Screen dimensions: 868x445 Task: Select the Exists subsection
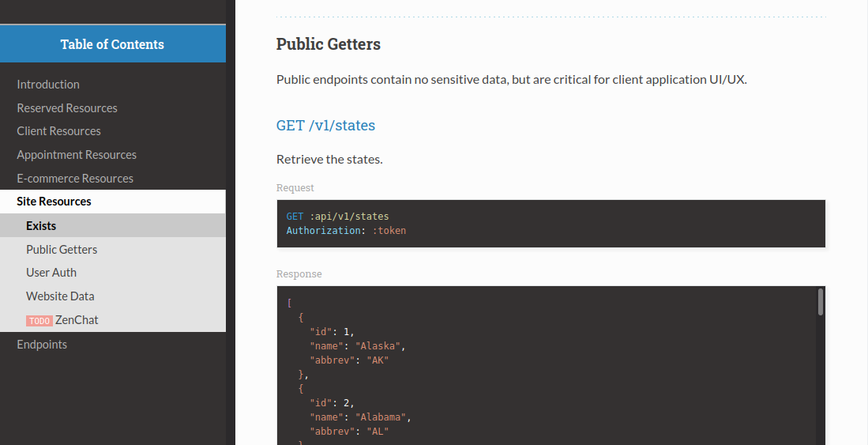(x=41, y=226)
